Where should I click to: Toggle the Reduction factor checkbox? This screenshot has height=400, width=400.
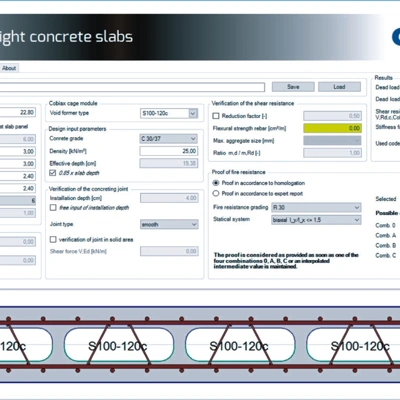tap(216, 116)
